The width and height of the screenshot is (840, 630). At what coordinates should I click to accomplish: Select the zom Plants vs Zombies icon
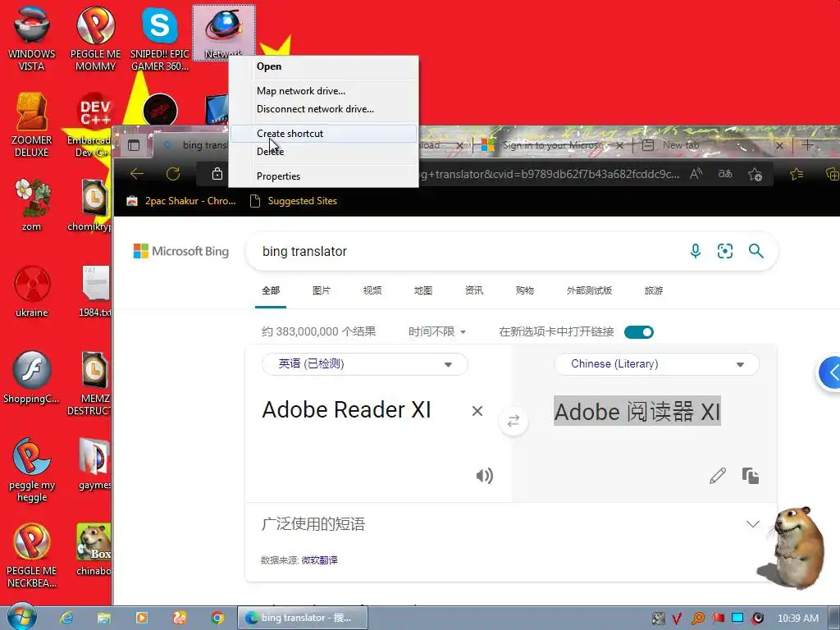[32, 204]
